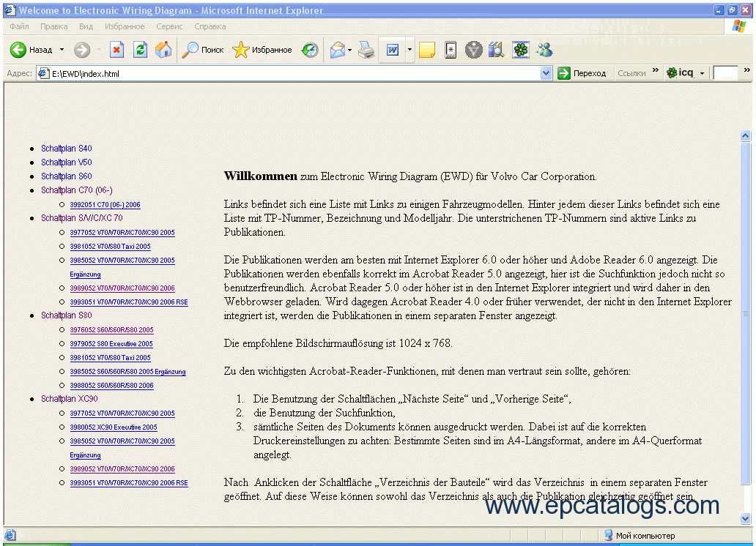Open publication 3988052 S60/S60R/S80 2006
The image size is (756, 546).
click(111, 386)
